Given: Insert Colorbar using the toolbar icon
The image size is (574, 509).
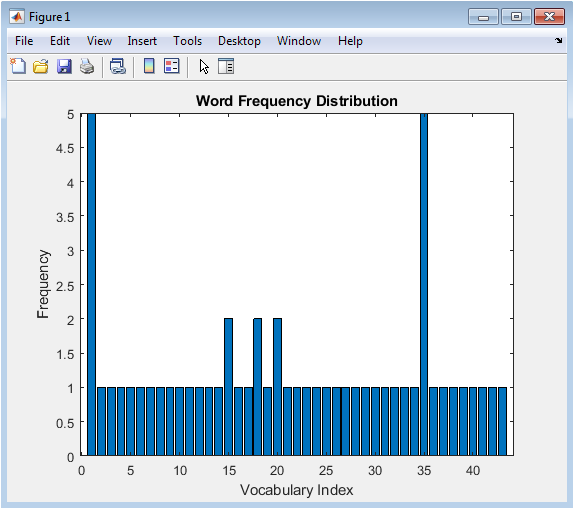Looking at the screenshot, I should point(149,66).
